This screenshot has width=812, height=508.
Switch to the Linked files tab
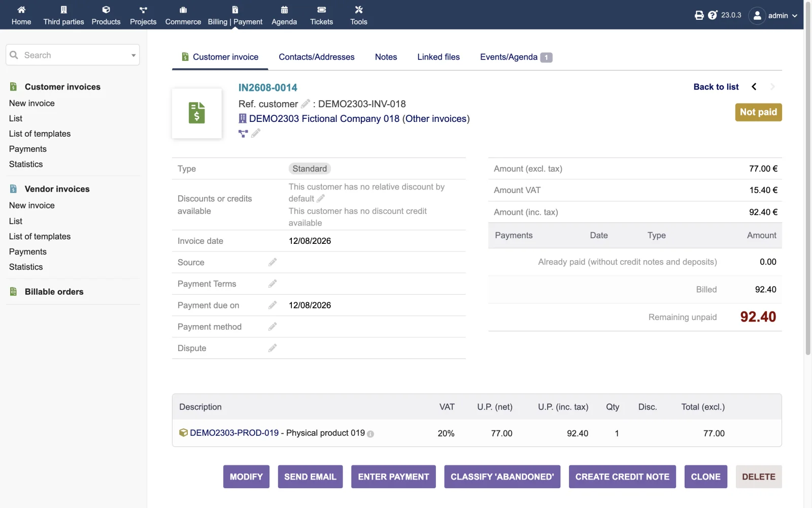[438, 57]
